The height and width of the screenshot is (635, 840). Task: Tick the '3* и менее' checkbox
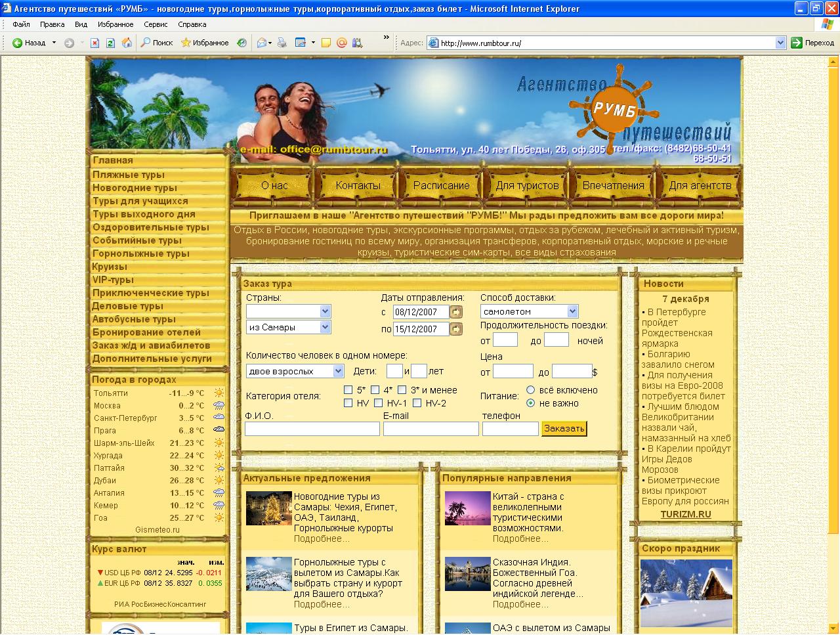tap(402, 390)
